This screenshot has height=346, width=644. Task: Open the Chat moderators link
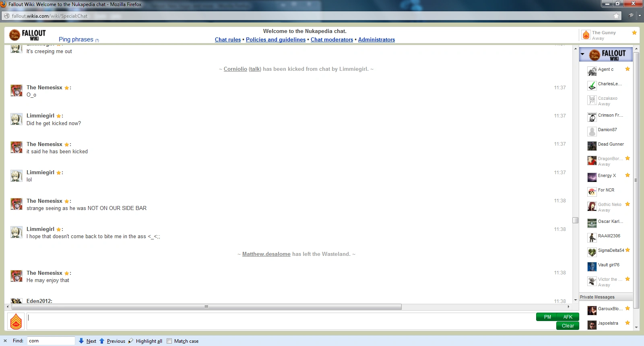(332, 39)
